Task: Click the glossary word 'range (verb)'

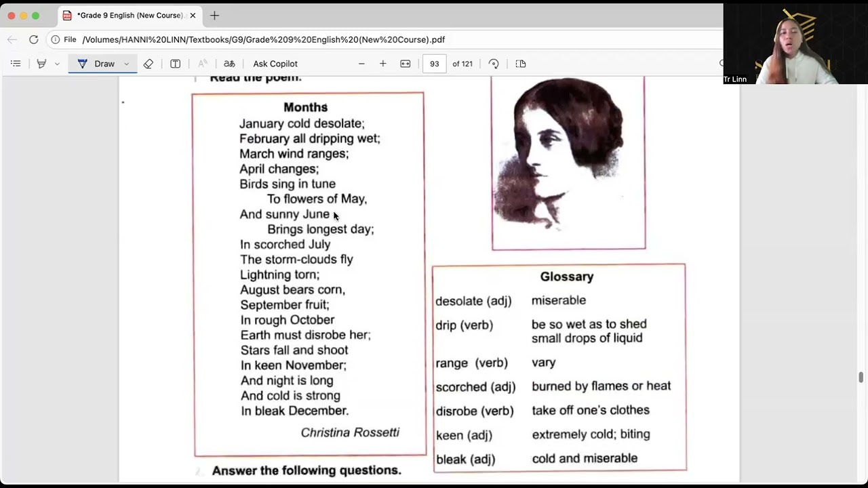Action: [x=472, y=363]
